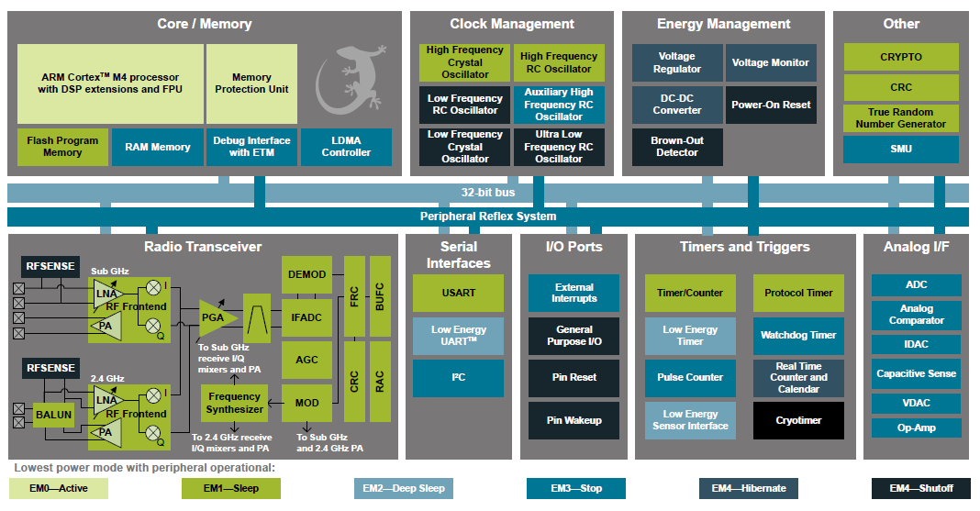
Task: Select the ARM Cortex M4 processor block
Action: (x=110, y=83)
